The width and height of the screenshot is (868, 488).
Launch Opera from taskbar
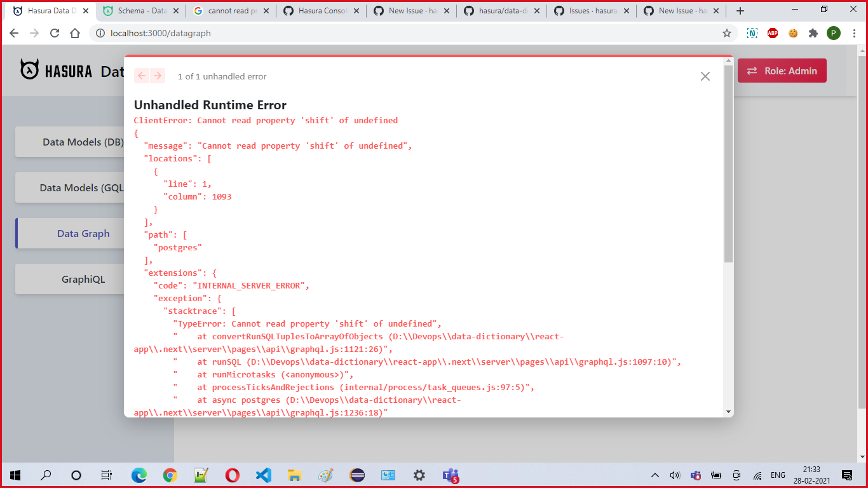click(232, 475)
